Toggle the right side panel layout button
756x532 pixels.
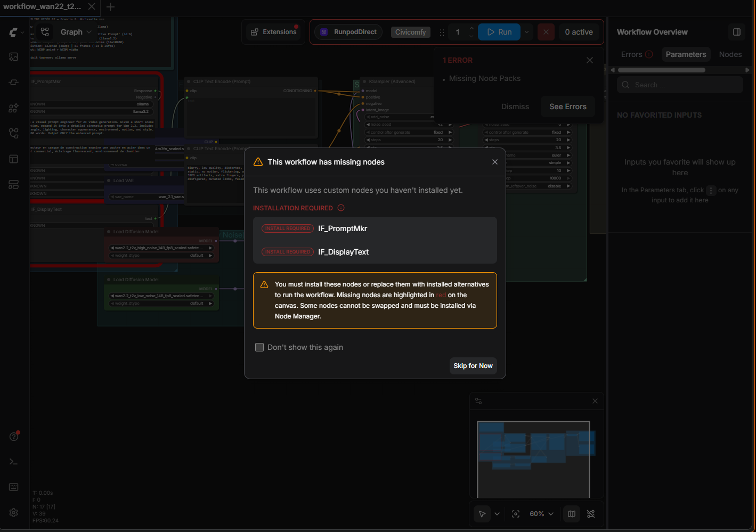click(737, 32)
